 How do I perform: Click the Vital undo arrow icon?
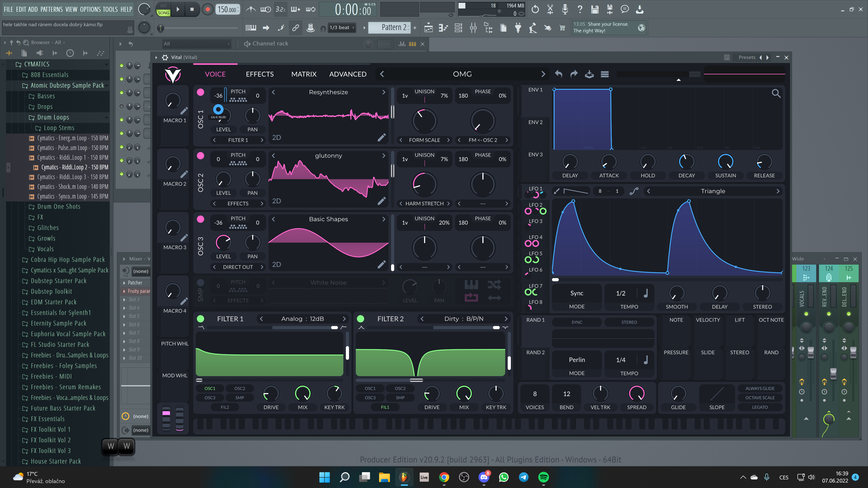point(559,74)
